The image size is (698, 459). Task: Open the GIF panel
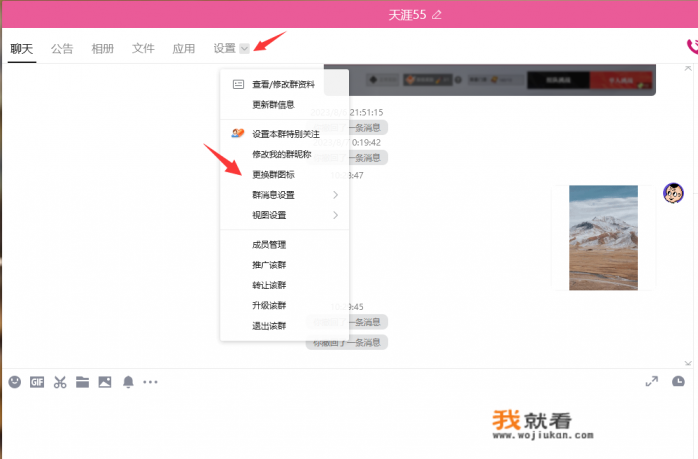(37, 382)
